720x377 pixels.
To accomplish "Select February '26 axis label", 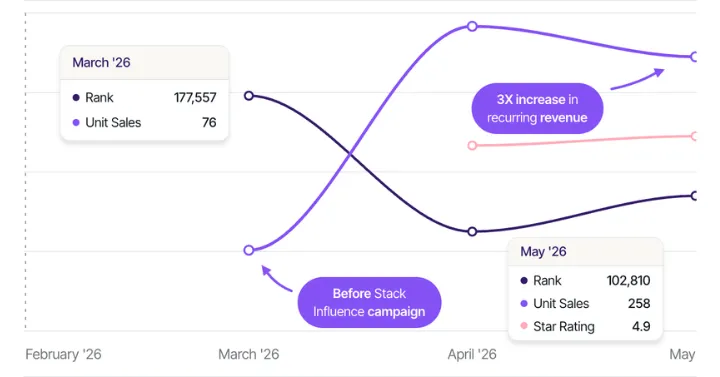I will (63, 354).
